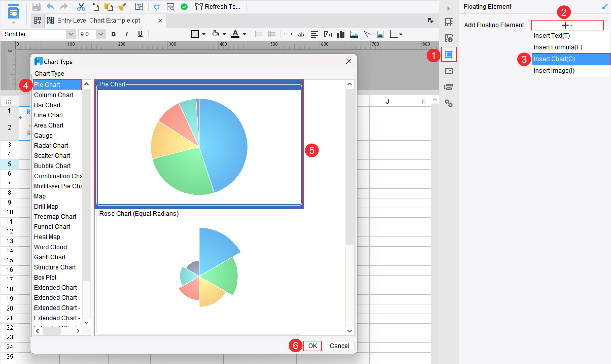Click the hyperlink chain icon in sidebar
This screenshot has height=364, width=611.
click(449, 103)
